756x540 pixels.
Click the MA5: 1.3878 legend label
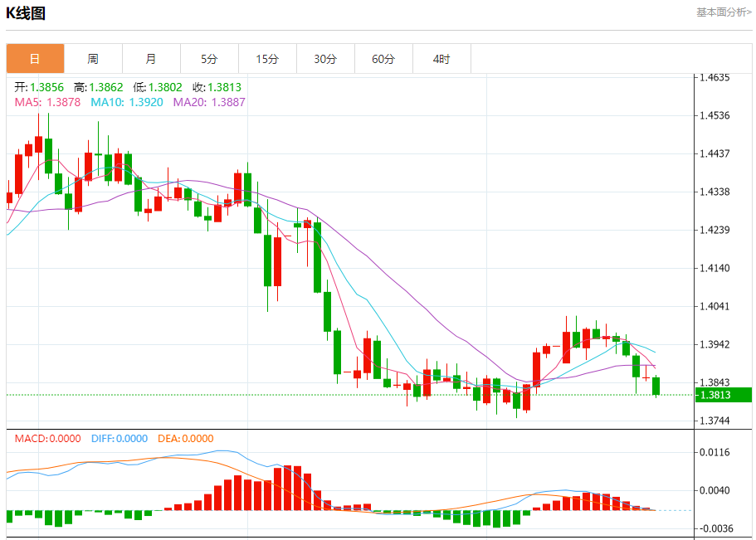[x=48, y=102]
